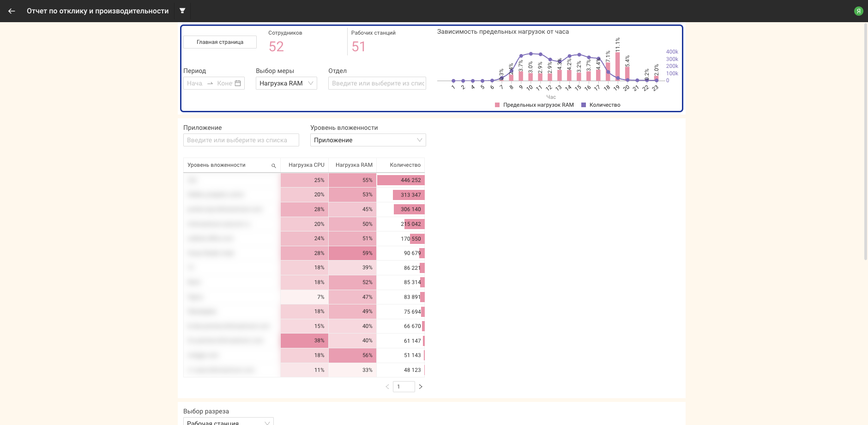Expand the Уровень вложенности dropdown
This screenshot has width=868, height=425.
click(x=368, y=140)
